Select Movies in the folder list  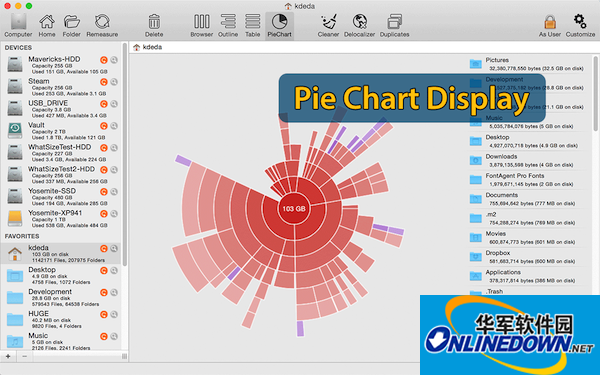527,238
